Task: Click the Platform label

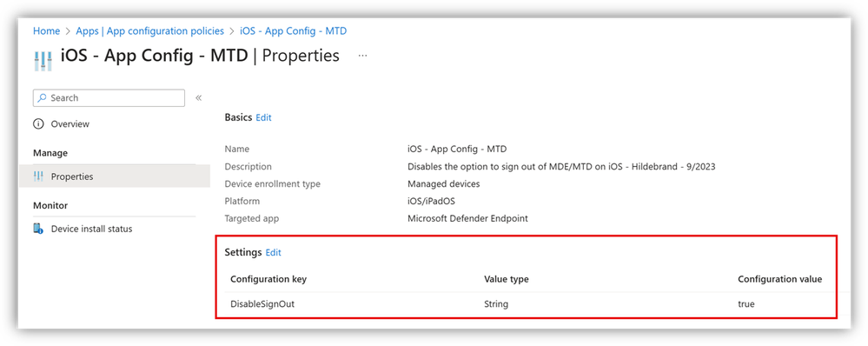Action: tap(242, 201)
